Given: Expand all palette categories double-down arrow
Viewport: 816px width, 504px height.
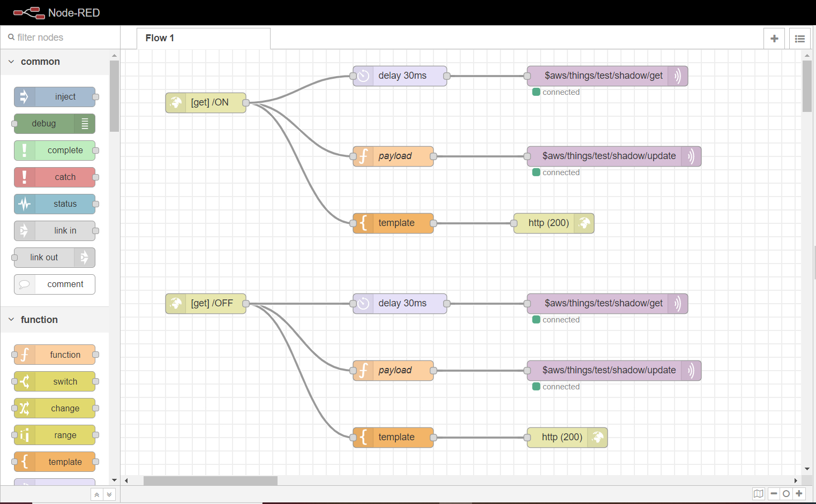Looking at the screenshot, I should (109, 494).
